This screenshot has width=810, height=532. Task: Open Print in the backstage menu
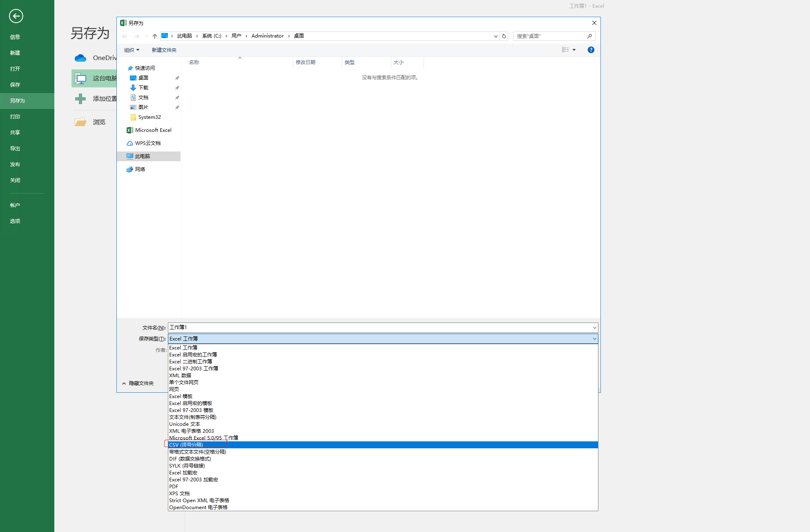[27, 117]
